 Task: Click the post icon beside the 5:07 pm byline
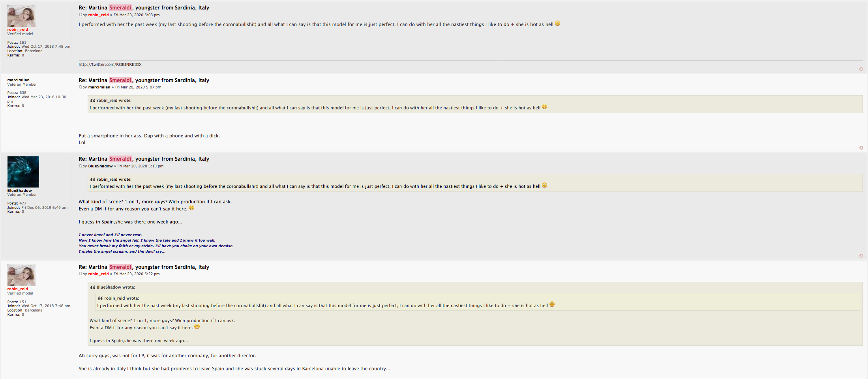point(81,87)
